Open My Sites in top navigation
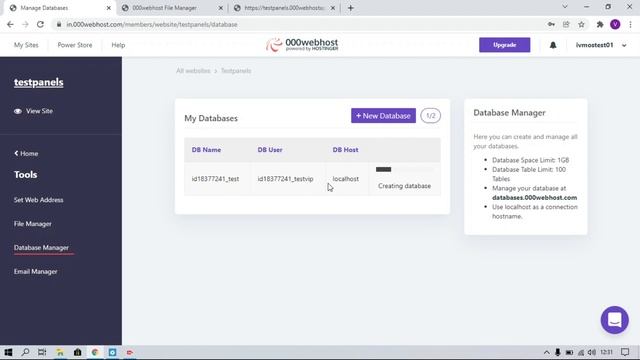Viewport: 640px width, 360px height. tap(26, 45)
